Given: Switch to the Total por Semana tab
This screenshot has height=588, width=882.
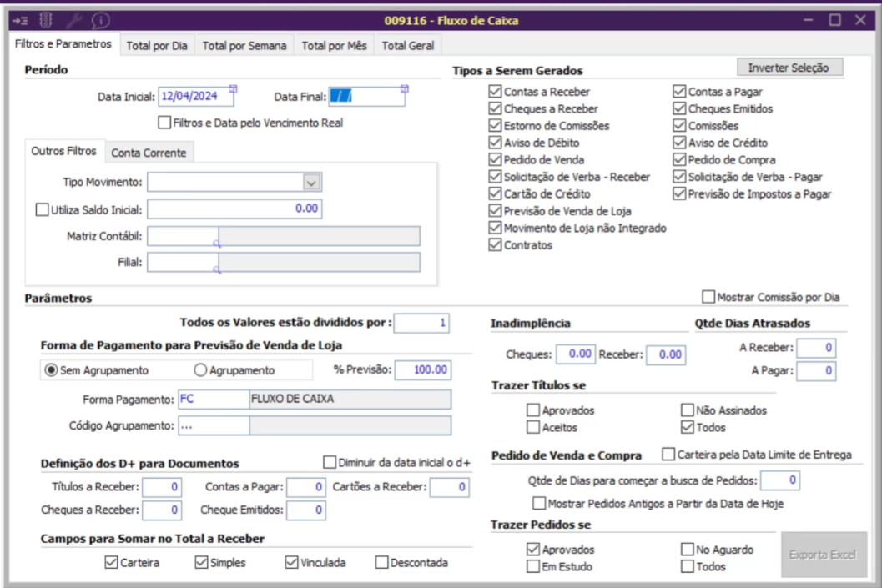Looking at the screenshot, I should (244, 46).
